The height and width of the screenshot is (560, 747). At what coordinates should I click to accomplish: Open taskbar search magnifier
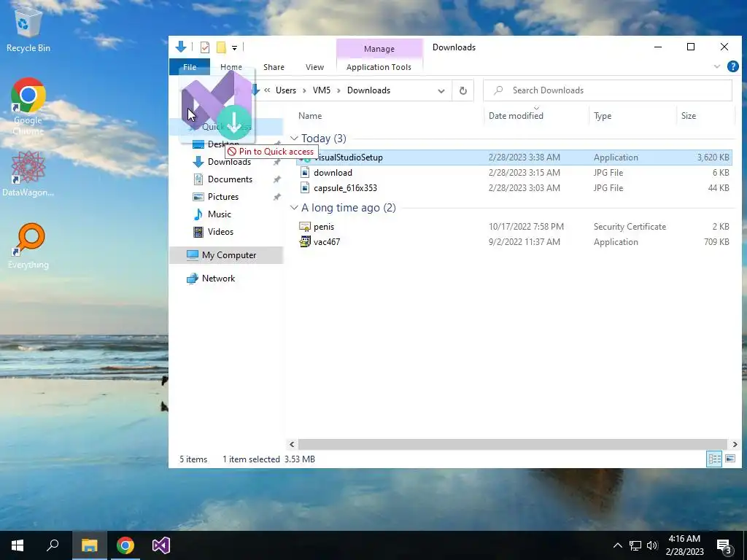click(x=53, y=545)
